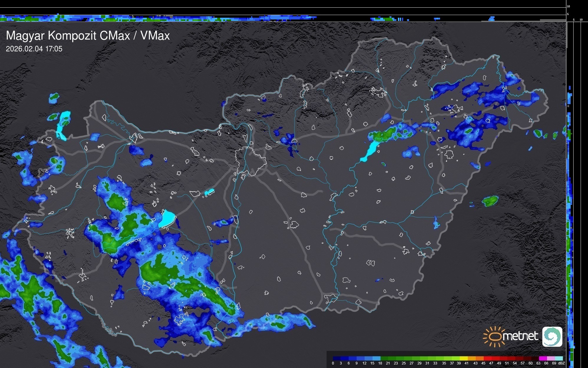This screenshot has width=588, height=368.
Task: Click the cyan Lake Balaton shape
Action: click(x=167, y=219)
